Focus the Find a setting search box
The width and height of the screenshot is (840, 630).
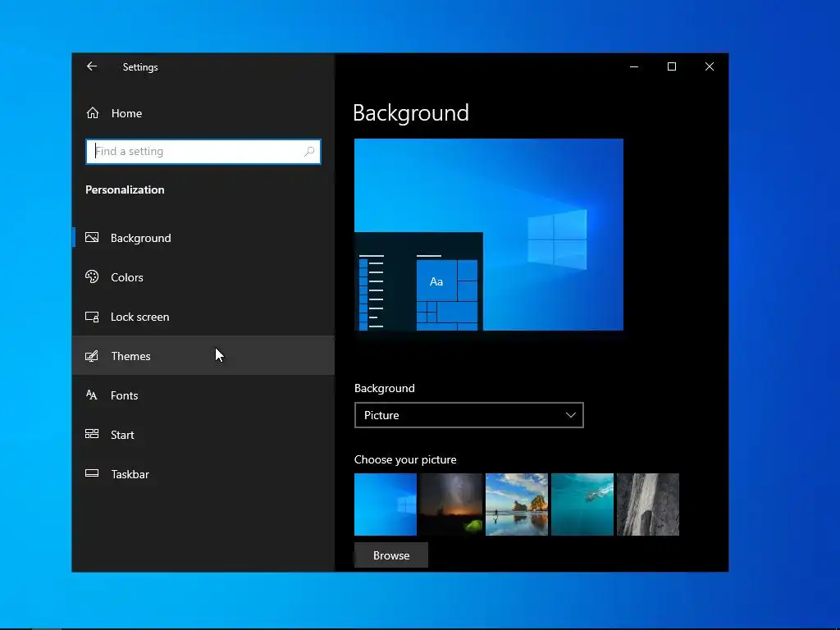click(203, 152)
